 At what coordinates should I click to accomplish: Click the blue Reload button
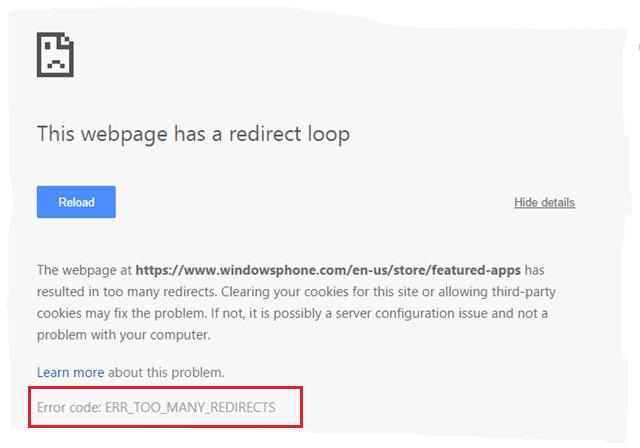click(x=76, y=202)
